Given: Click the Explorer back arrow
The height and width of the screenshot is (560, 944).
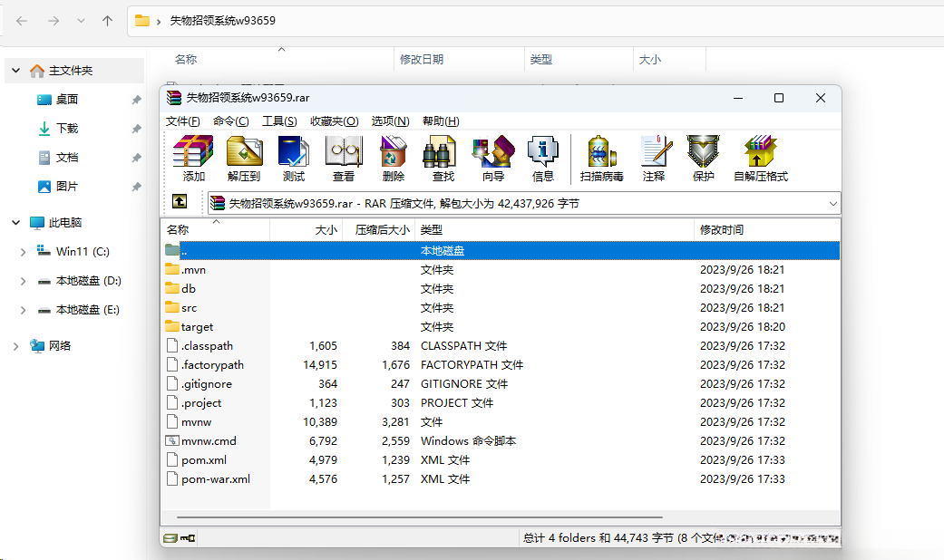Looking at the screenshot, I should pos(22,21).
